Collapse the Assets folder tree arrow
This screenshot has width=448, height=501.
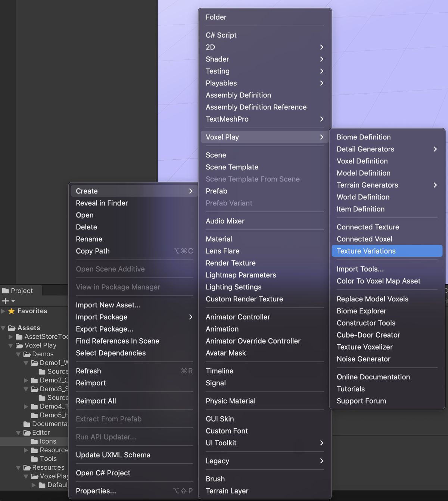(x=3, y=328)
